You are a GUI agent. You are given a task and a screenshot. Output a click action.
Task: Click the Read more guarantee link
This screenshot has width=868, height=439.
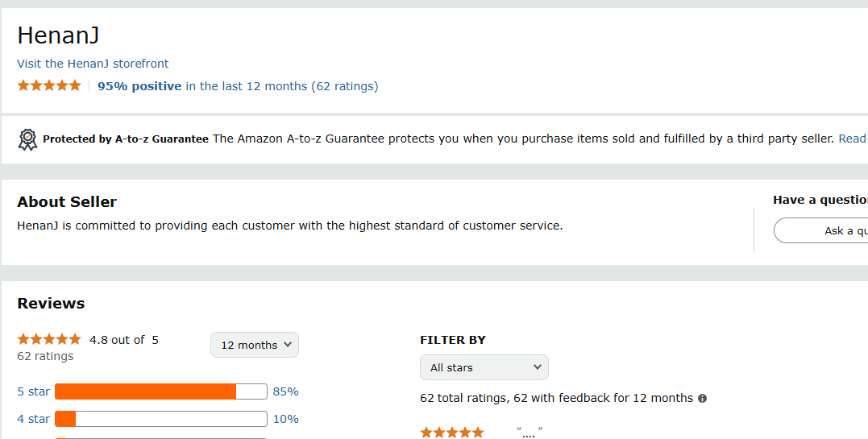852,139
